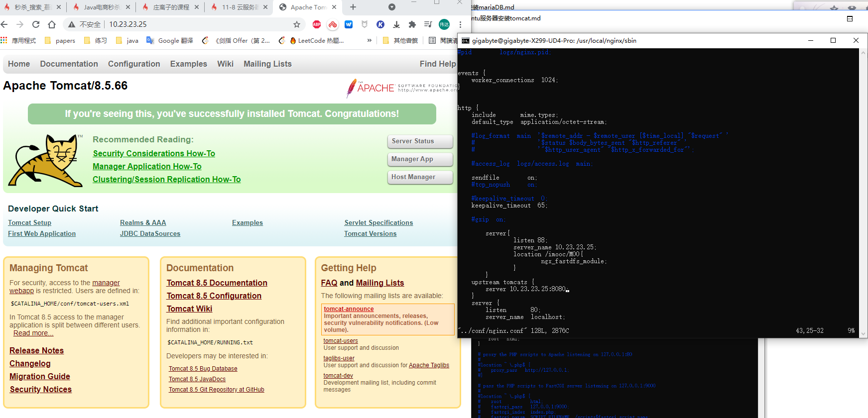Open the Reading list (閱讀清單) button
868x418 pixels.
(443, 40)
